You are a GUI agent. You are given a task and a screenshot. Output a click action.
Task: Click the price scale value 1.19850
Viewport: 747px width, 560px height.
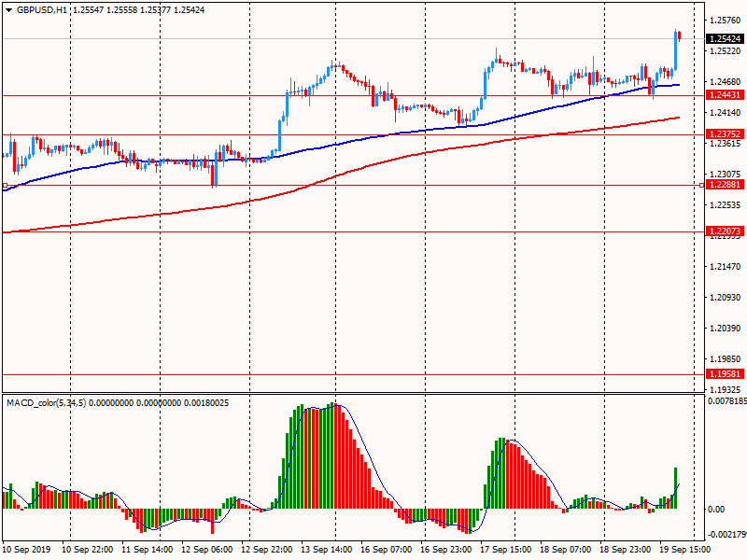(x=726, y=359)
